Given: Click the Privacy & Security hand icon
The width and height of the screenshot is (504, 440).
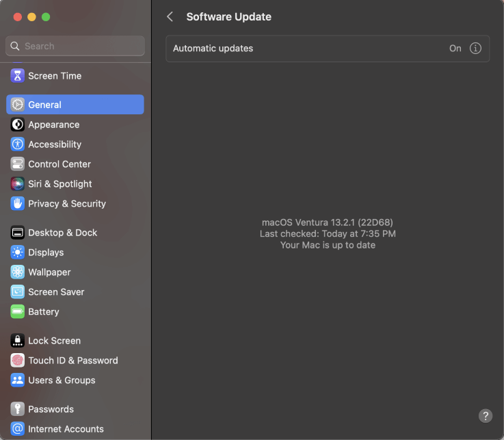Looking at the screenshot, I should point(17,204).
